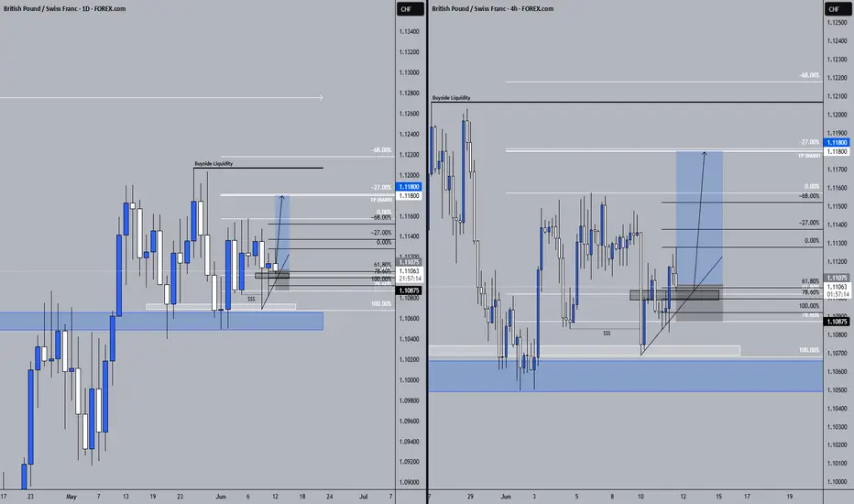Click the black 1.10875 price label on 1D chart
854x504 pixels.
(x=409, y=290)
